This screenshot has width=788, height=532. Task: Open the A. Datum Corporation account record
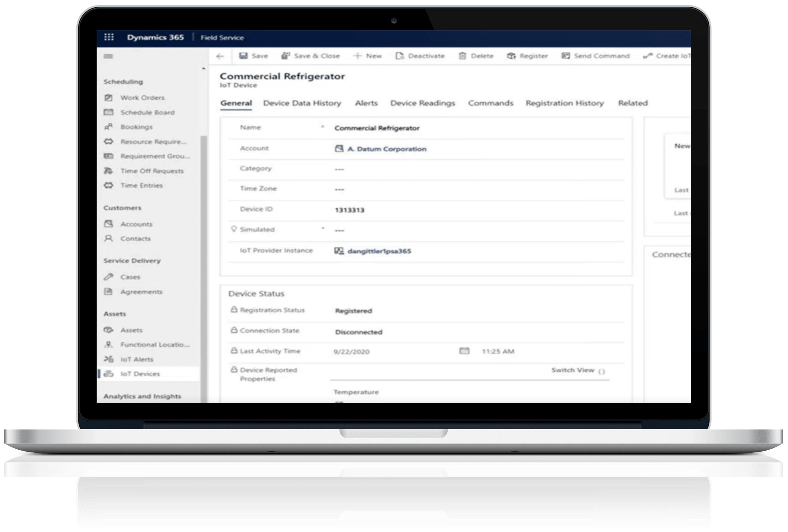point(387,149)
